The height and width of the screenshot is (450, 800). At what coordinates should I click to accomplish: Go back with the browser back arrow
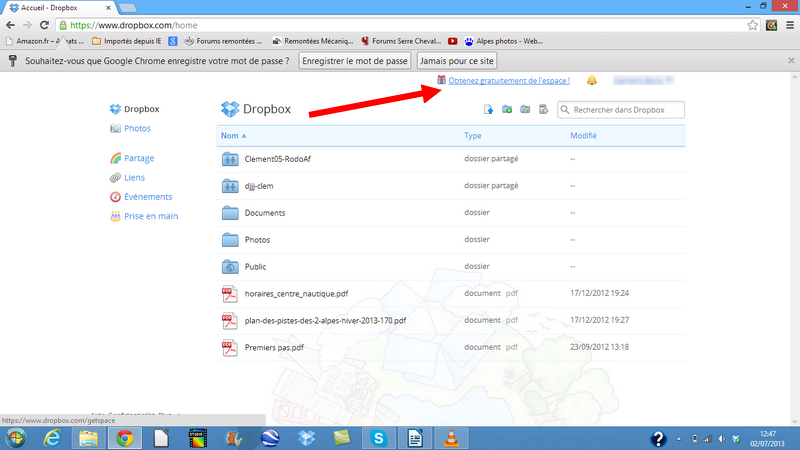(10, 25)
